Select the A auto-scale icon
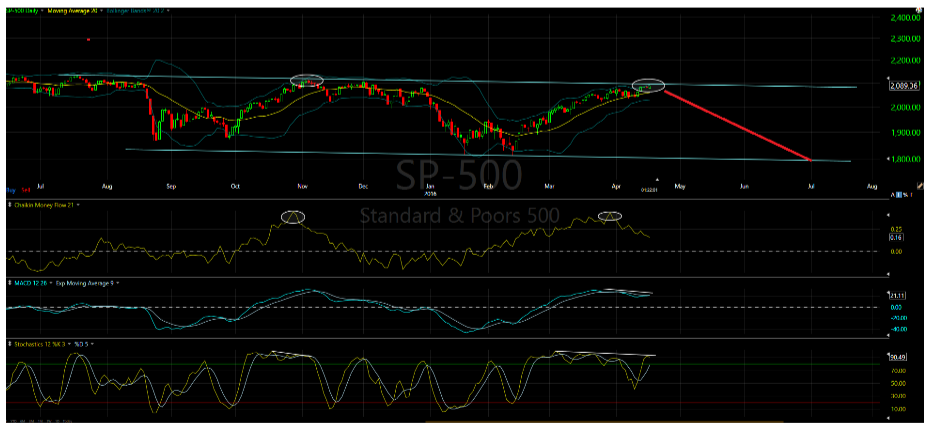The image size is (931, 433). (893, 195)
